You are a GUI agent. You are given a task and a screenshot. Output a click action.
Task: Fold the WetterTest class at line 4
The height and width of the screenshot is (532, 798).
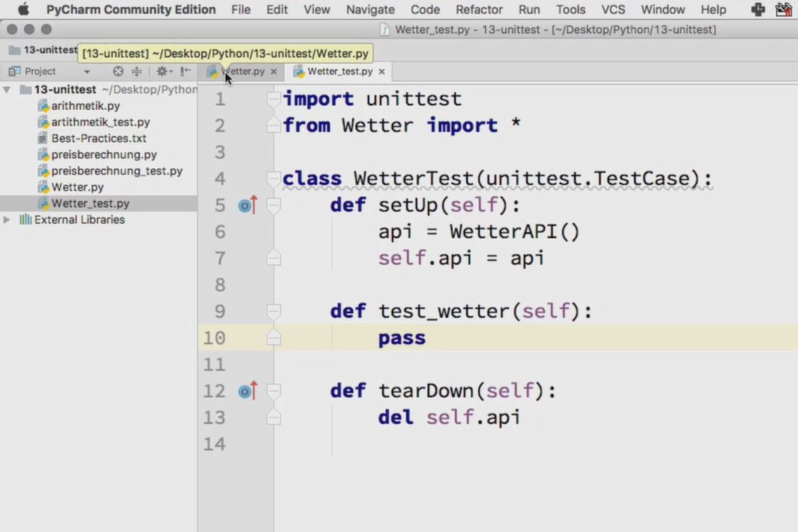pos(273,179)
